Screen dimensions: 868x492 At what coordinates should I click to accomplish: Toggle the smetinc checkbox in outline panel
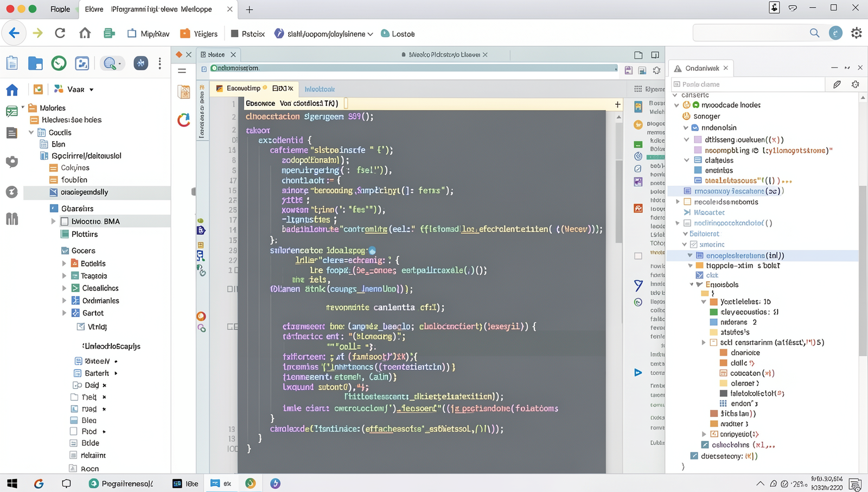point(693,244)
